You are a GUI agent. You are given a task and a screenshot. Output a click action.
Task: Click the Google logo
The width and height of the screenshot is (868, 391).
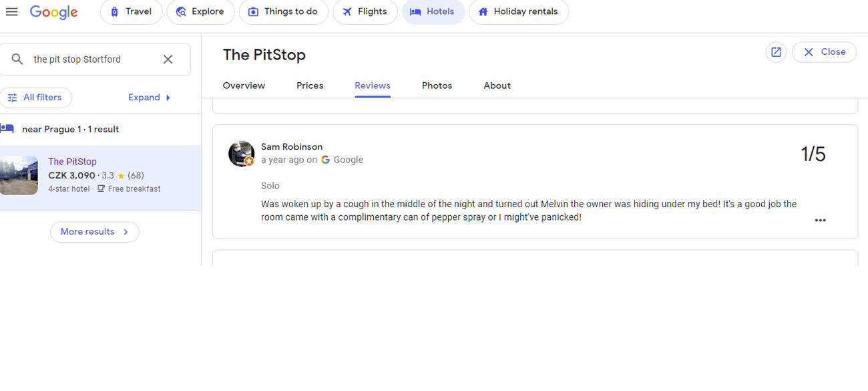(54, 12)
